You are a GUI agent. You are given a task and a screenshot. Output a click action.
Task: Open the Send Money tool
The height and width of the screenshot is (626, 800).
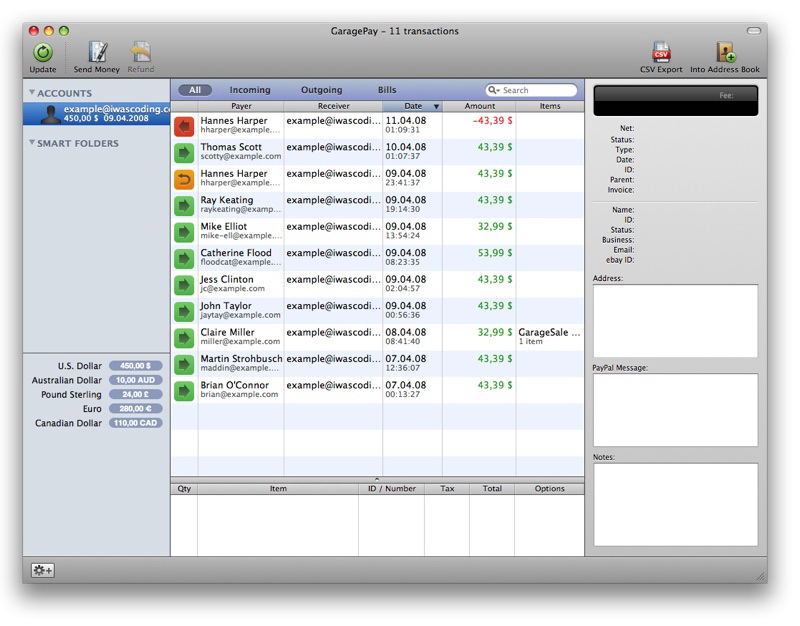(x=97, y=53)
